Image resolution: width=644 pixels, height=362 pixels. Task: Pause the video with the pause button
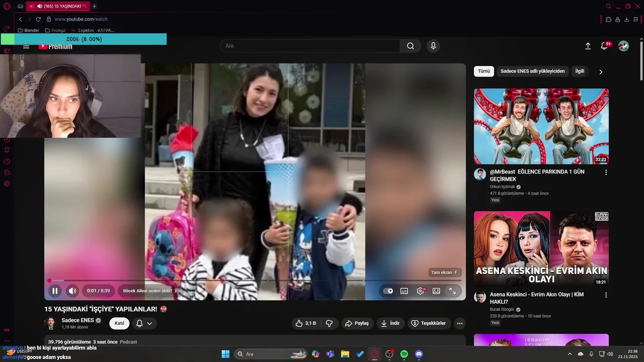[55, 291]
